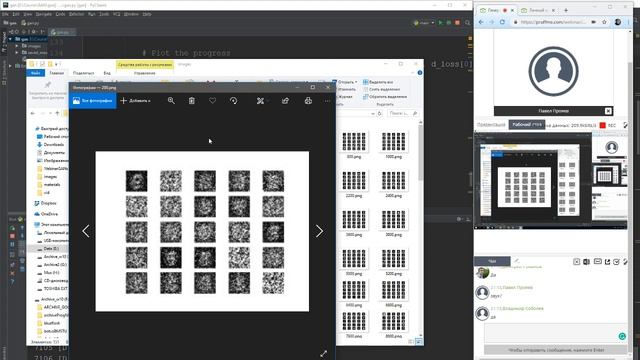The width and height of the screenshot is (640, 360).
Task: Open Edit & Create scissors icon
Action: (260, 101)
